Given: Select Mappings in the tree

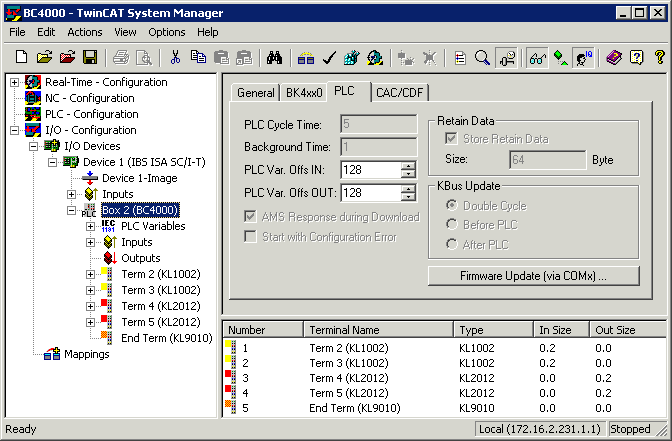Looking at the screenshot, I should click(87, 354).
